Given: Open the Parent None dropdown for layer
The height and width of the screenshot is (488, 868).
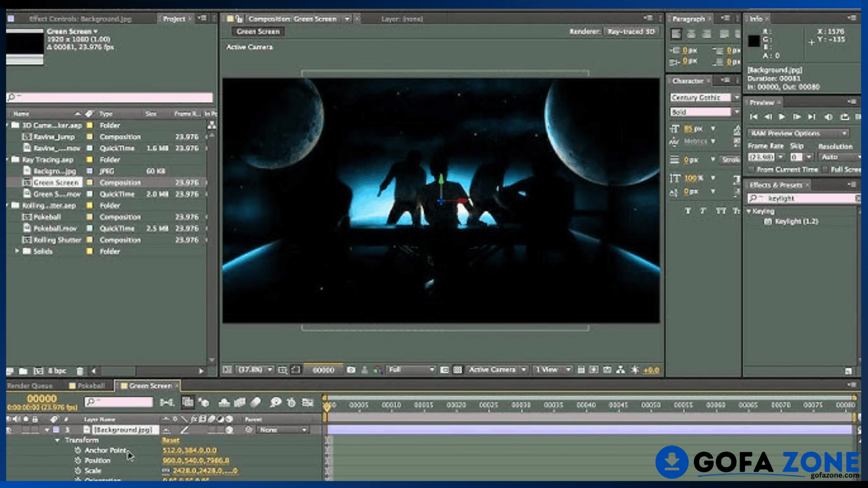Looking at the screenshot, I should 283,430.
